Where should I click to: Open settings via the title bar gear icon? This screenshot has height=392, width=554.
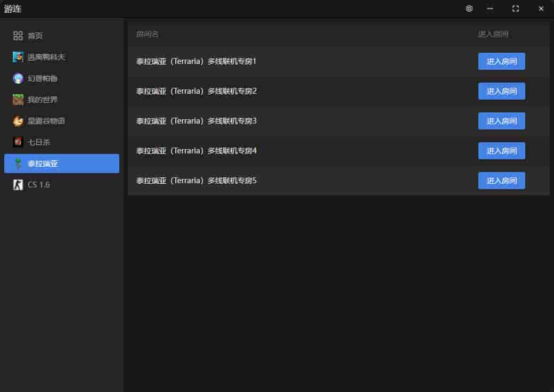(x=469, y=9)
